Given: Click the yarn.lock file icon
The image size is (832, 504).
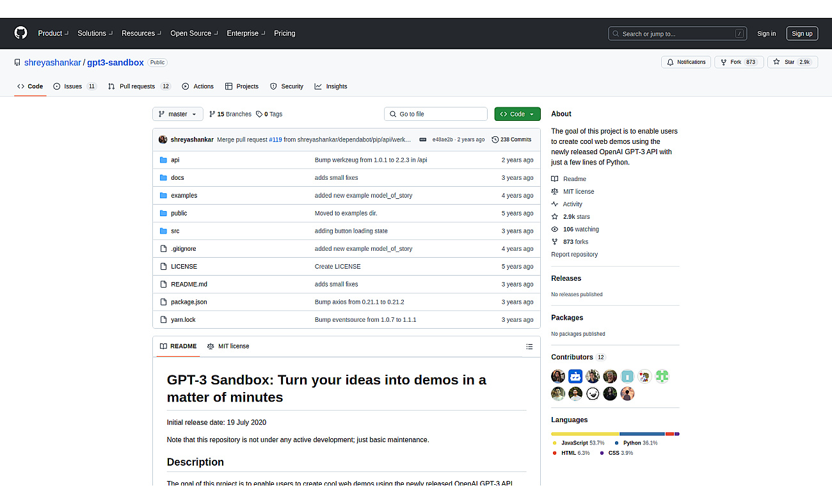Looking at the screenshot, I should [x=163, y=320].
